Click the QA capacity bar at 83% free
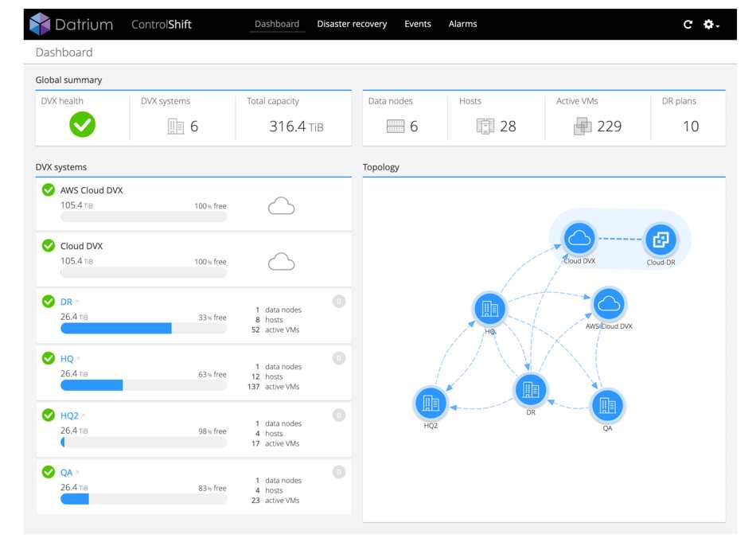756x546 pixels. click(x=144, y=499)
